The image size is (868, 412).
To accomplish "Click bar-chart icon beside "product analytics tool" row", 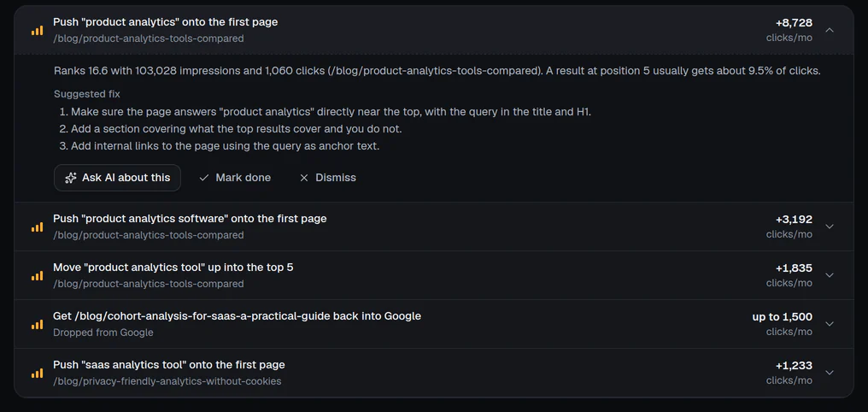I will point(37,275).
